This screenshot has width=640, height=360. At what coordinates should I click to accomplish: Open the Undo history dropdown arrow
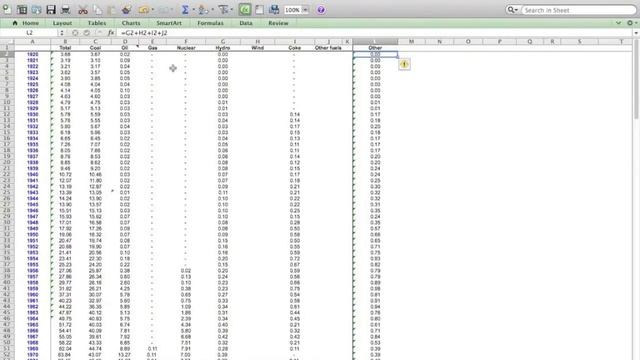[x=153, y=10]
